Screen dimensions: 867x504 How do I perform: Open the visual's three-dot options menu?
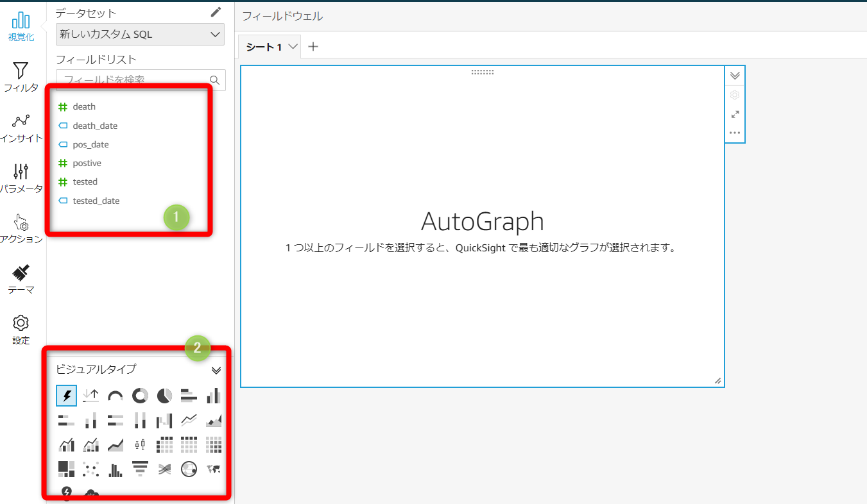pyautogui.click(x=735, y=133)
